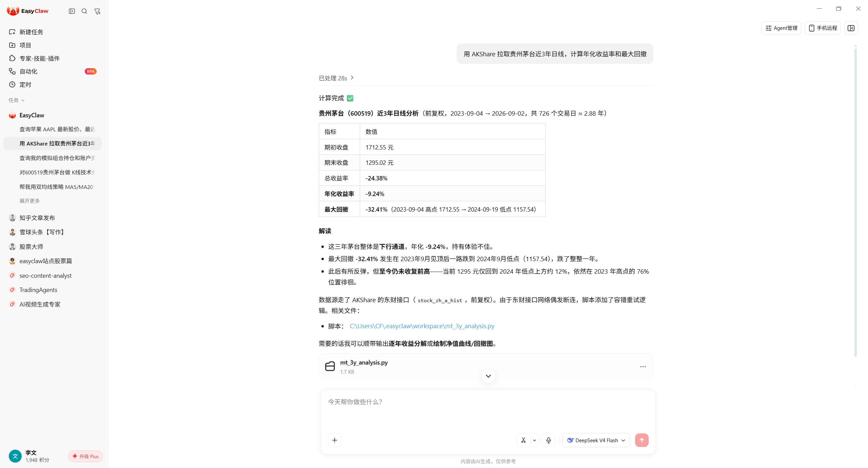Open the DeepSeek V4 Flash model dropdown
The width and height of the screenshot is (868, 468).
tap(596, 440)
